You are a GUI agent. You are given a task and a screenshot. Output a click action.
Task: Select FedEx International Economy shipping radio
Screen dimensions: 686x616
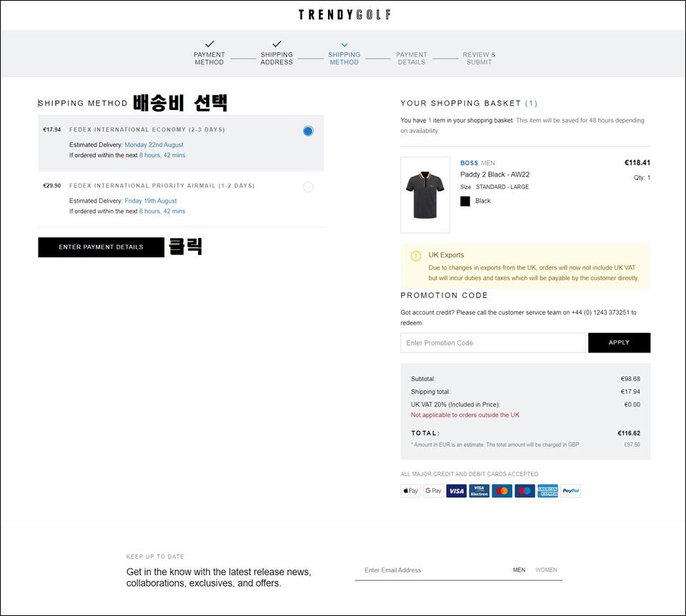(x=308, y=131)
